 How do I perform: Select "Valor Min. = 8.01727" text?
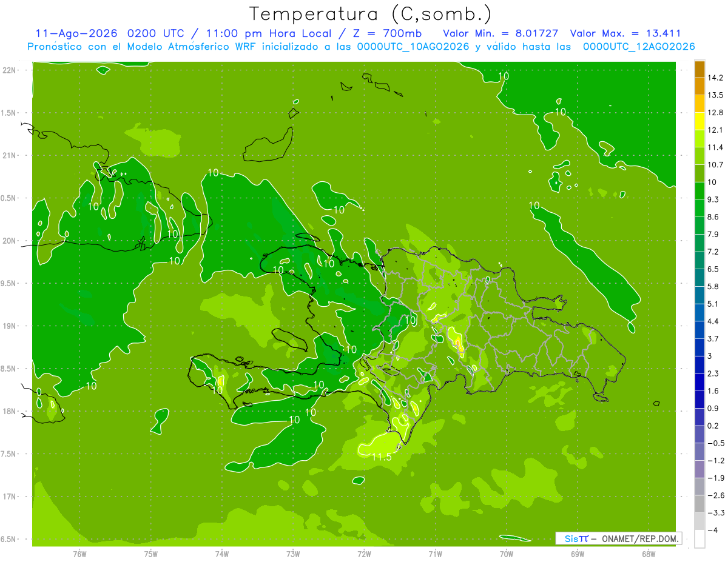(x=501, y=33)
